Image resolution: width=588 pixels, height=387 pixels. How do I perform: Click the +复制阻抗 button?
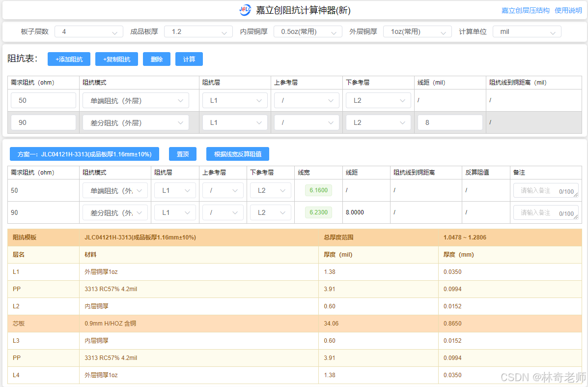[116, 59]
